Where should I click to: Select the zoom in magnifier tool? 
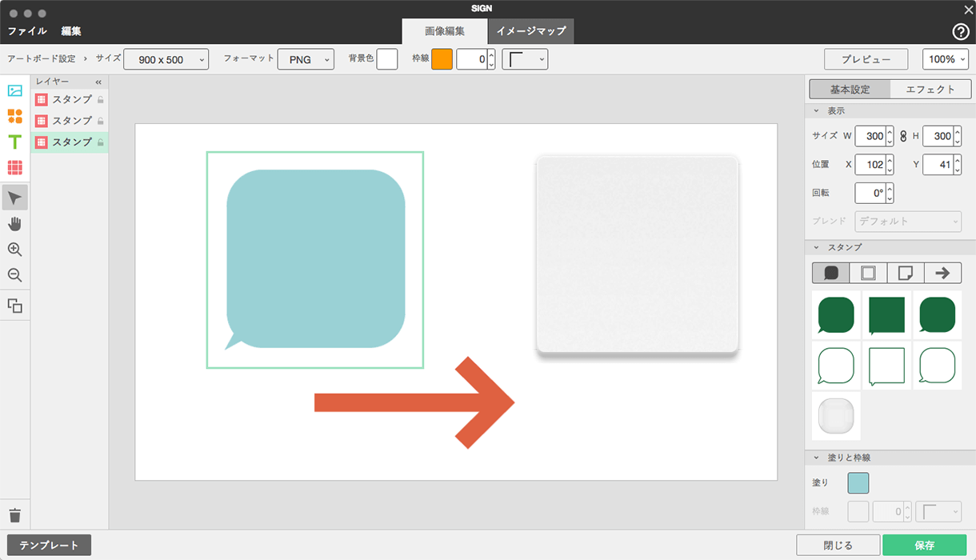click(14, 250)
